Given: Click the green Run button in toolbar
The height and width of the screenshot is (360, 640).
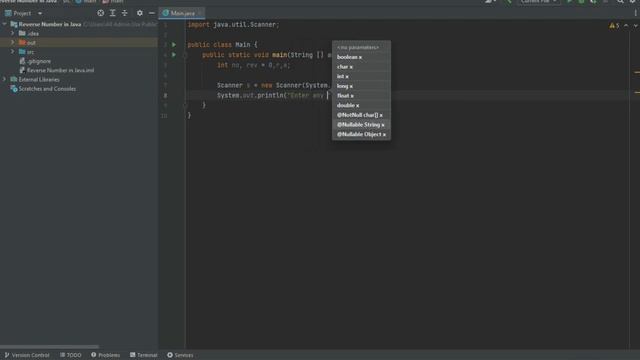Looking at the screenshot, I should (x=569, y=2).
